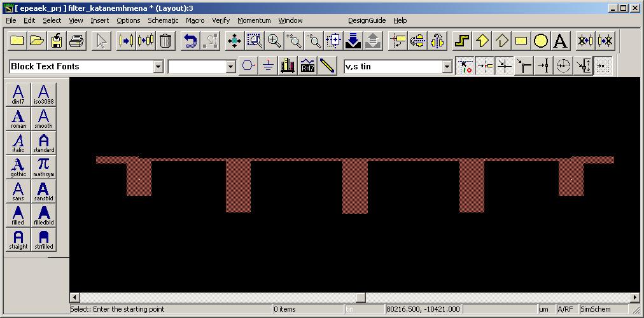Click the Rotate around reference point icon
This screenshot has width=644, height=318.
point(398,41)
